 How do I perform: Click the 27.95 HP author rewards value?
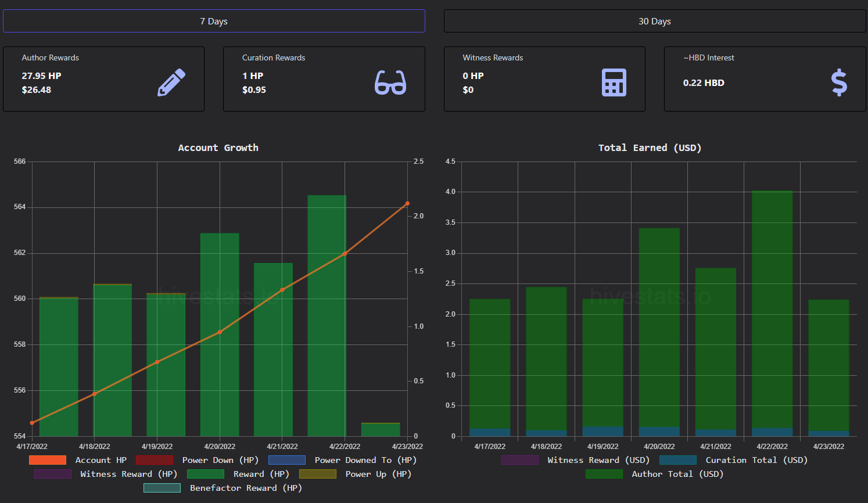click(41, 76)
